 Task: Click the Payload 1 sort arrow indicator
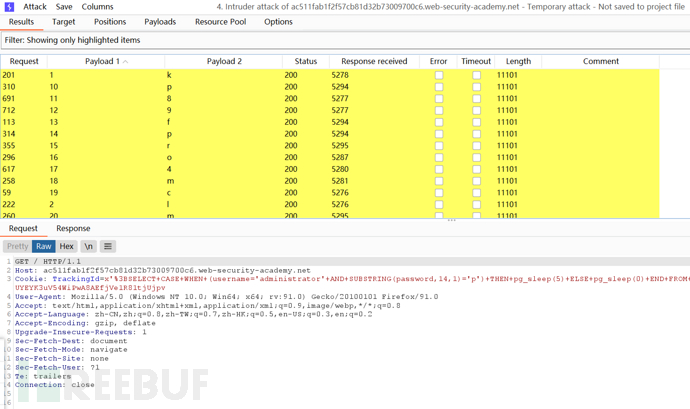[125, 62]
